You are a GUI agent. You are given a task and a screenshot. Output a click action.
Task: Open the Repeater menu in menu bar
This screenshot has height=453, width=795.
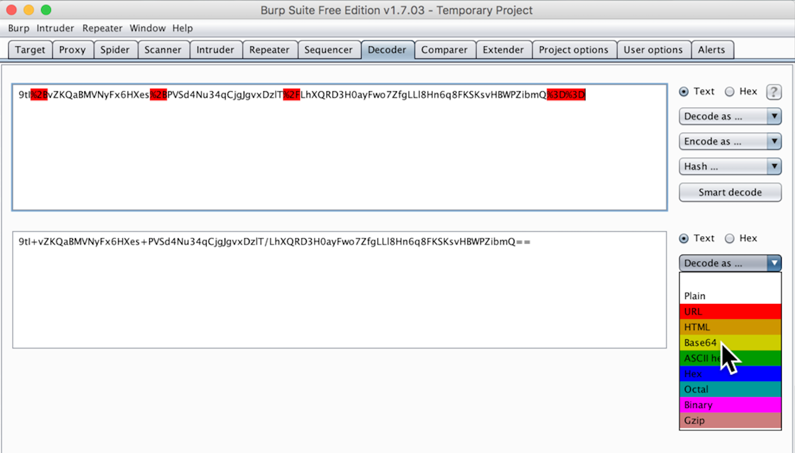click(102, 28)
